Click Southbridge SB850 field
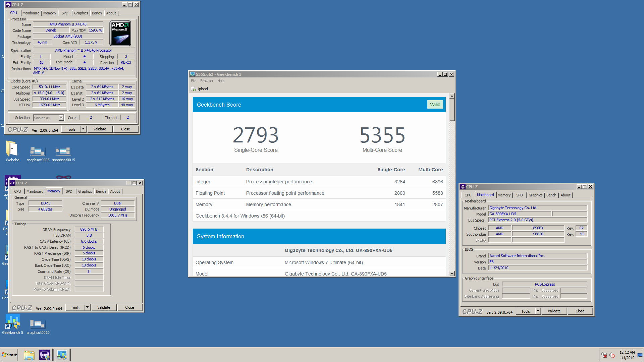644x362 pixels. [538, 234]
